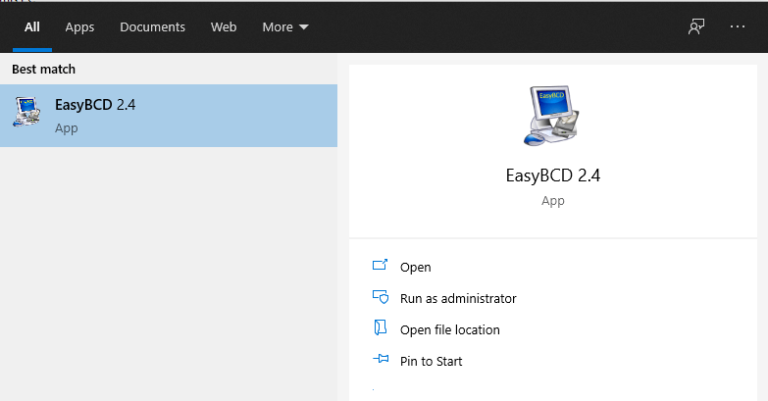Choose Run as administrator
This screenshot has height=401, width=768.
[458, 299]
